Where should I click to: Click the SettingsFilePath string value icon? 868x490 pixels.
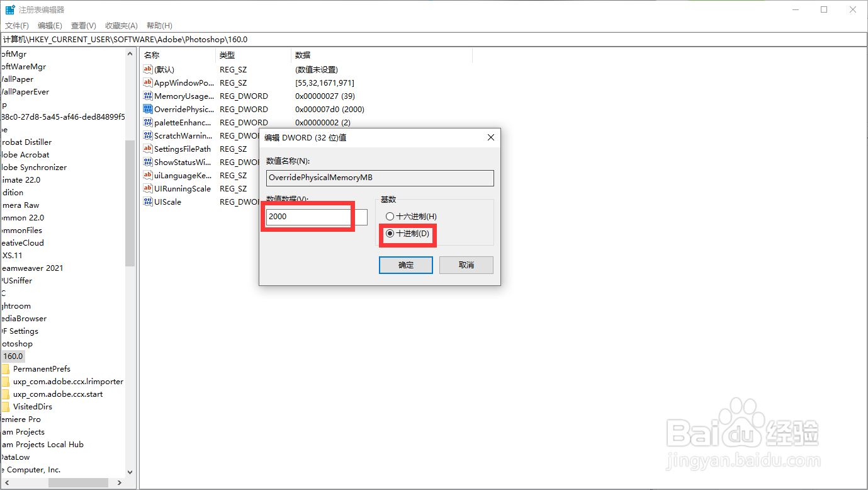tap(148, 149)
